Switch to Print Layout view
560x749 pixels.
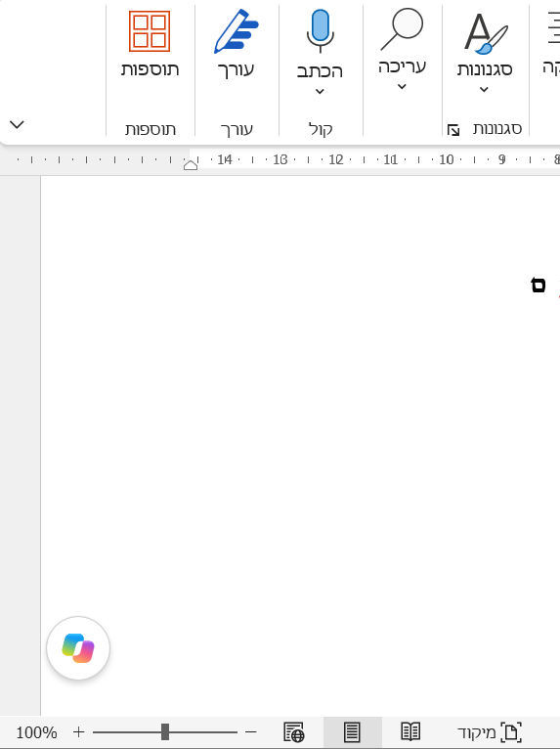[353, 732]
